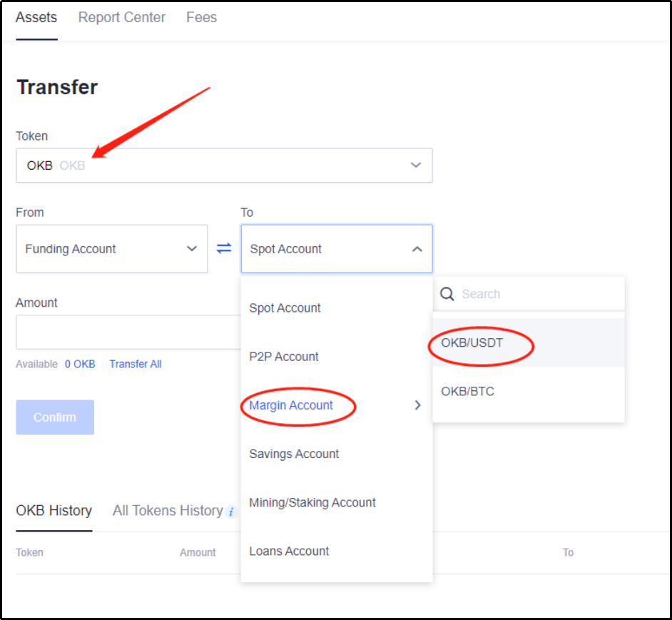672x620 pixels.
Task: Select P2P Account option
Action: (284, 357)
